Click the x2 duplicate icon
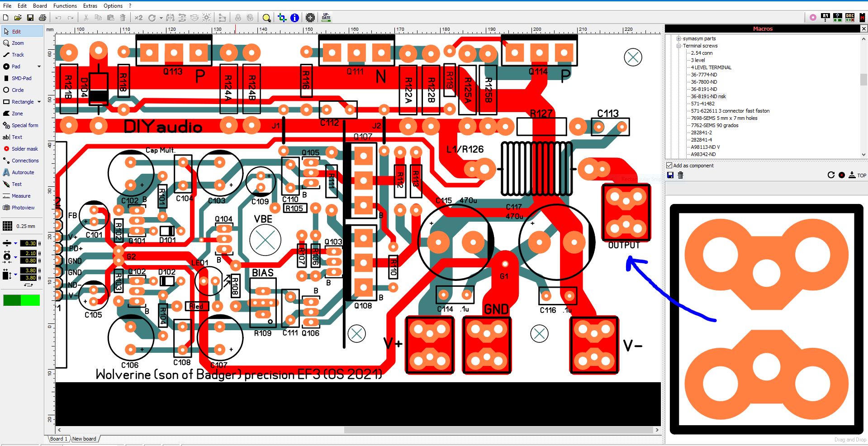Viewport: 868px width, 446px height. pos(138,18)
